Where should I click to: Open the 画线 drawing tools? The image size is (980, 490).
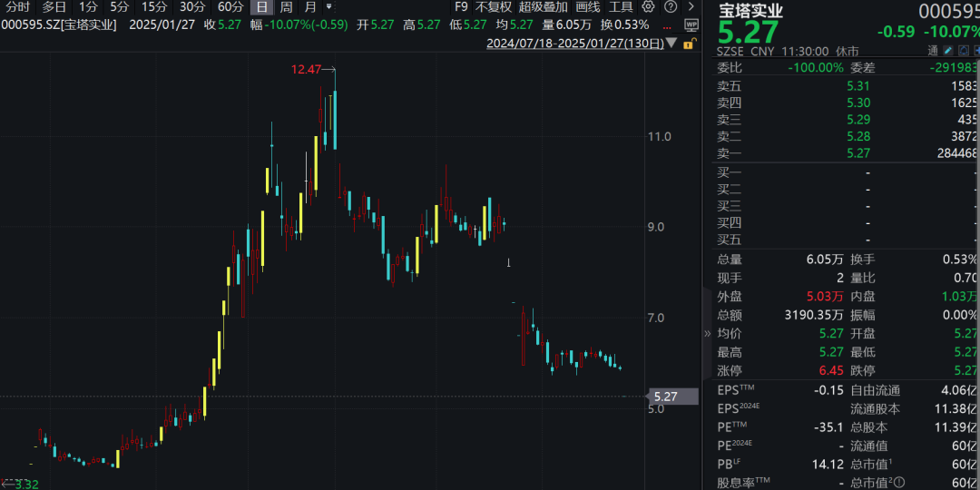(588, 7)
